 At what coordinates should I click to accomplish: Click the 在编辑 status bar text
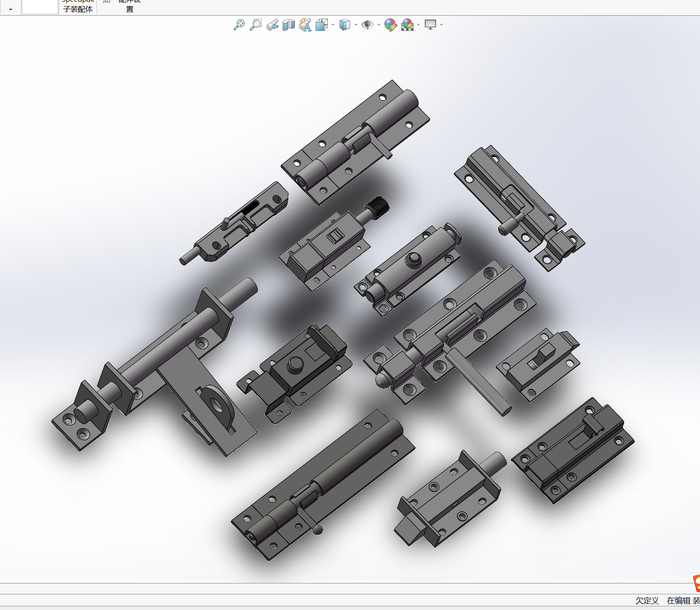678,601
